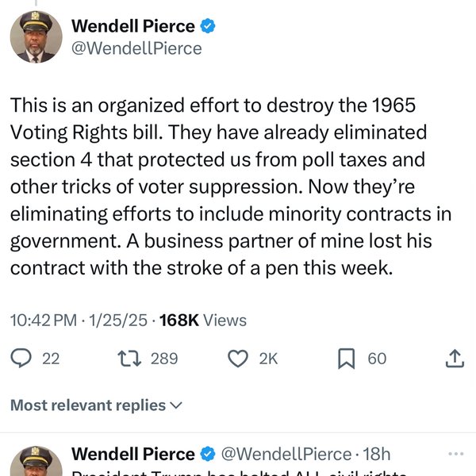Open the 10:42 PM 1/25/25 timestamp
Screen dimensions: 476x476
tap(79, 321)
